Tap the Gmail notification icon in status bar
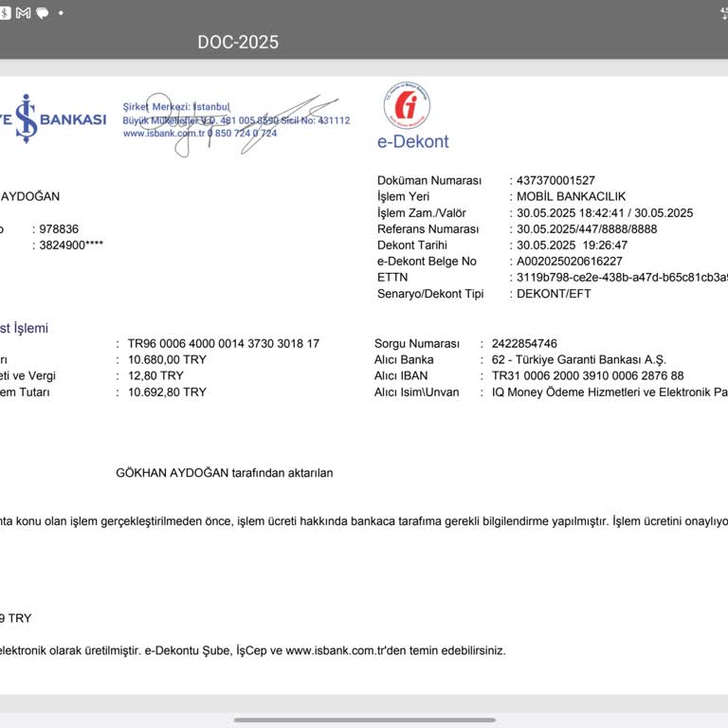Screen dimensions: 728x728 (23, 13)
